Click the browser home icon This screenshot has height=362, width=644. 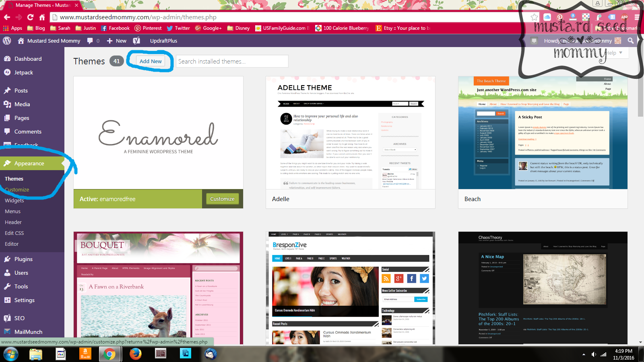coord(42,17)
